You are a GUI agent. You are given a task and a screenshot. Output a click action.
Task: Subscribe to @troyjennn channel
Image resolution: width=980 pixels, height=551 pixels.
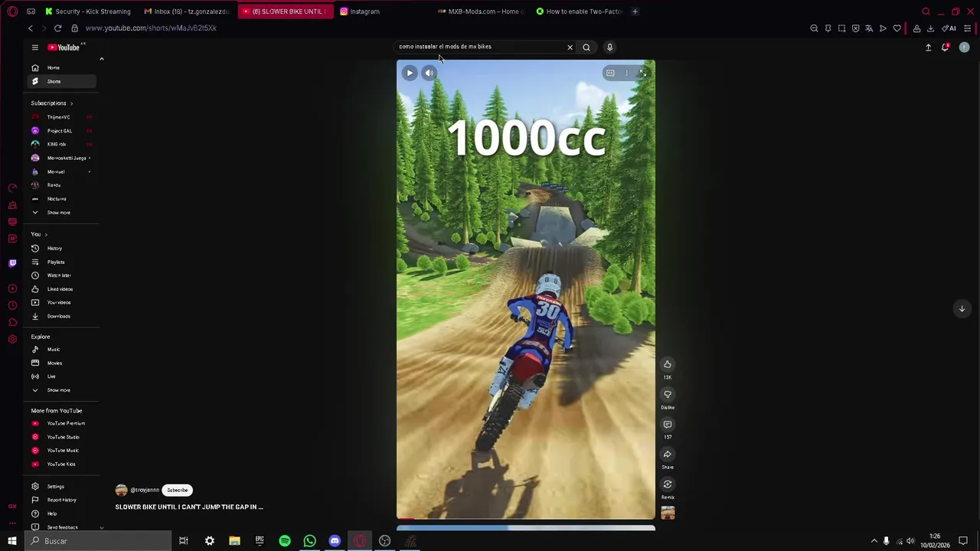coord(177,490)
